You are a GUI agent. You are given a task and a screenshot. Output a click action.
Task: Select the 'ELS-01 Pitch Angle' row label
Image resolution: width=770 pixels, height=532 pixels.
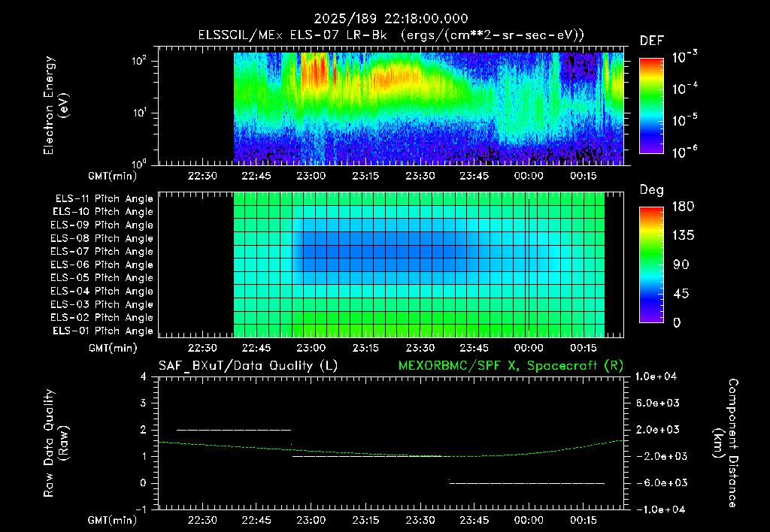[102, 331]
